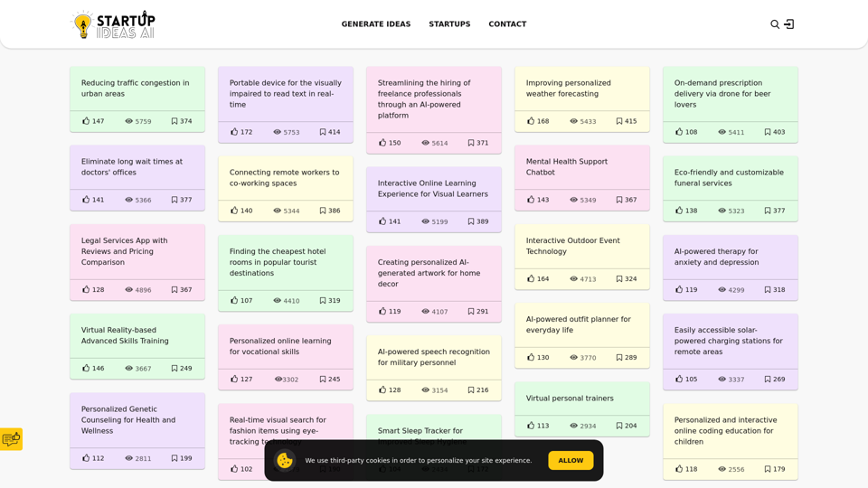
Task: Like 'Eco-friendly and customizable funeral services'
Action: point(679,211)
